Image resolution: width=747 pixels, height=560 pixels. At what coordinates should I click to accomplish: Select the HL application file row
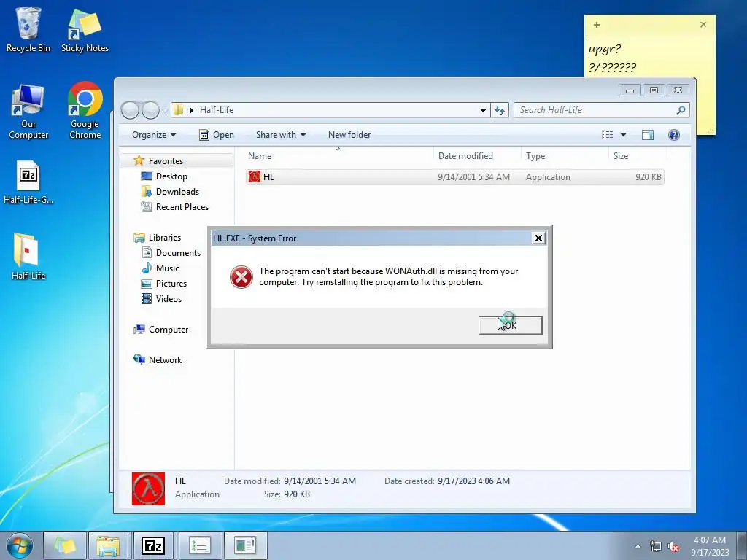[x=455, y=176]
